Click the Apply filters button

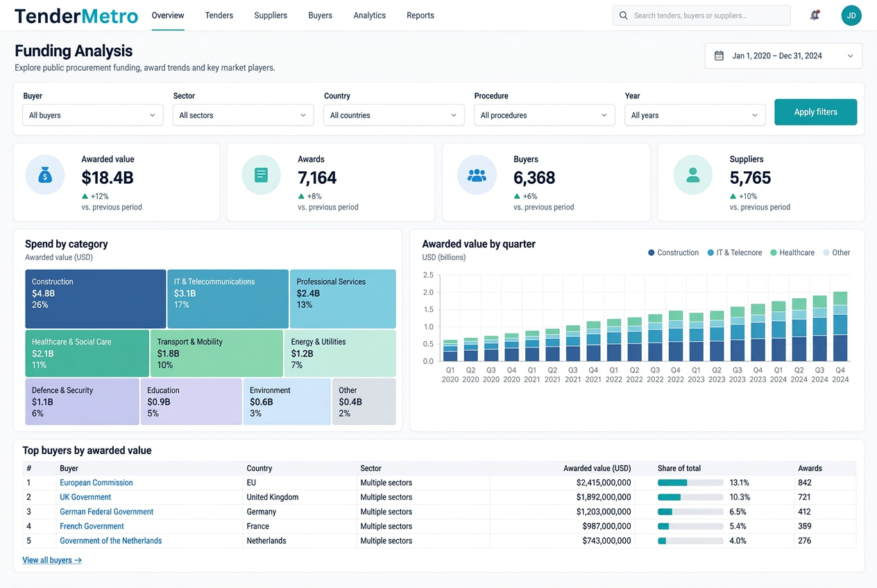pyautogui.click(x=815, y=112)
